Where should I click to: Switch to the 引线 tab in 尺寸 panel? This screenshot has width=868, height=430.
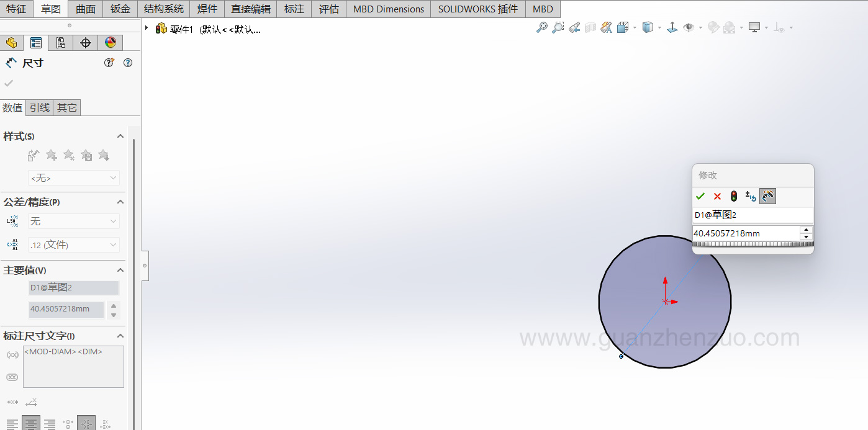coord(40,108)
